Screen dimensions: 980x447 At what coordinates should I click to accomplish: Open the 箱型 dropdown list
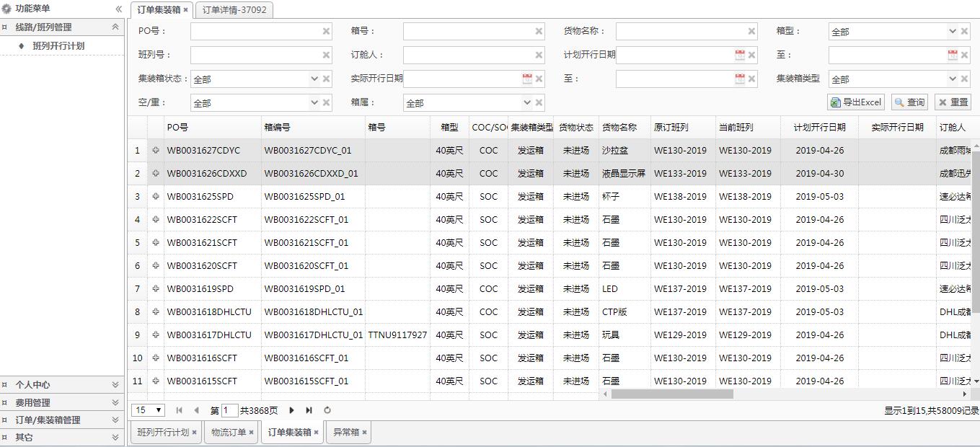coord(952,31)
